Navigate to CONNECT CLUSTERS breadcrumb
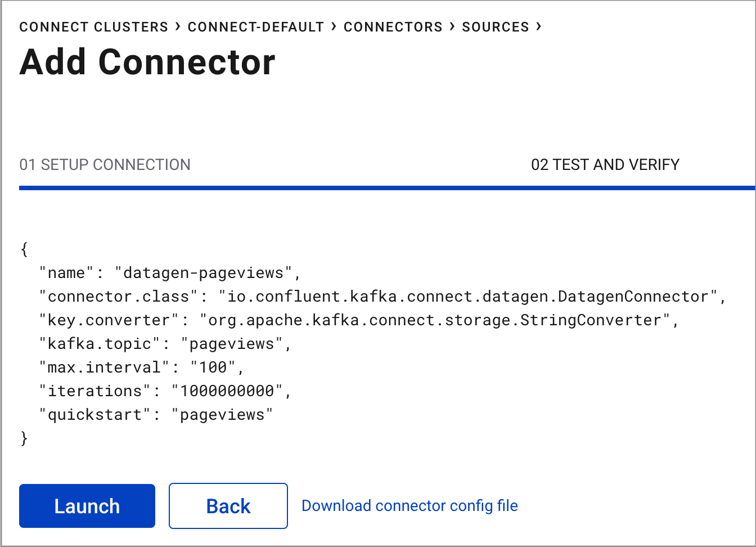Screen dimensions: 756x547 (x=93, y=26)
